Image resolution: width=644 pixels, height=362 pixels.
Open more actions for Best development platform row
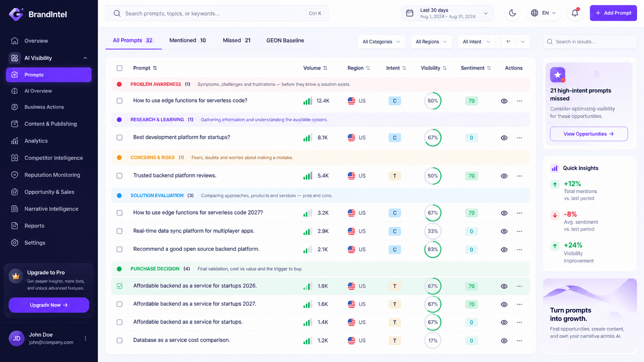click(519, 138)
